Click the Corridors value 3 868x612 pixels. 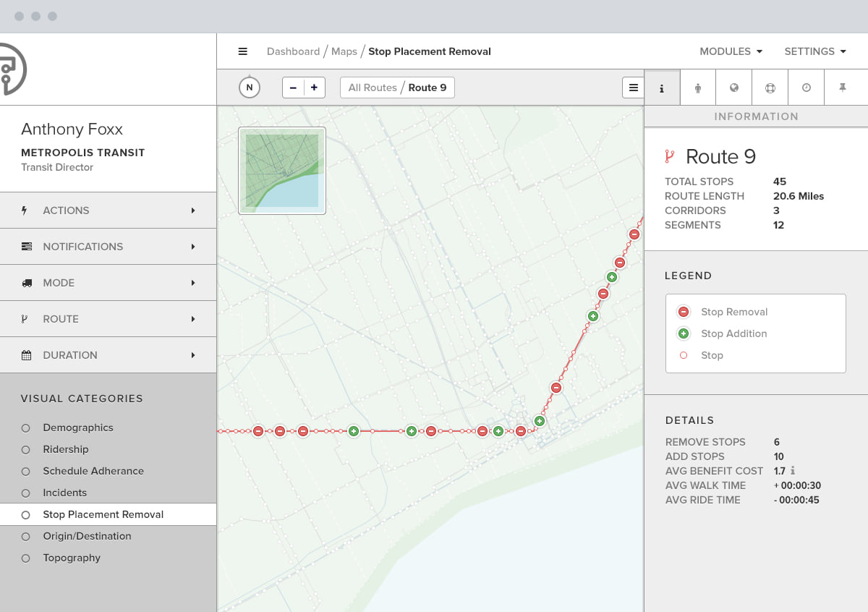coord(776,211)
